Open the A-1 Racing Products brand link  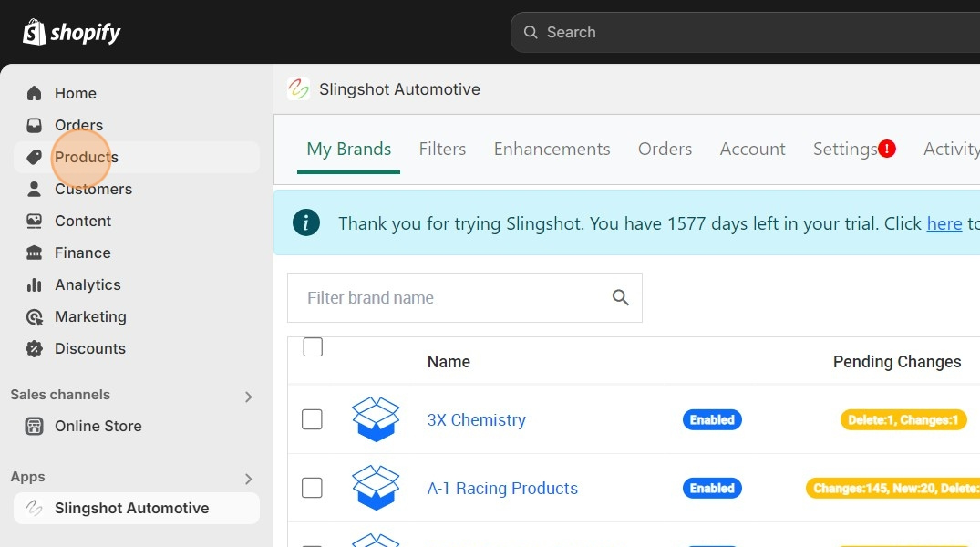point(502,489)
